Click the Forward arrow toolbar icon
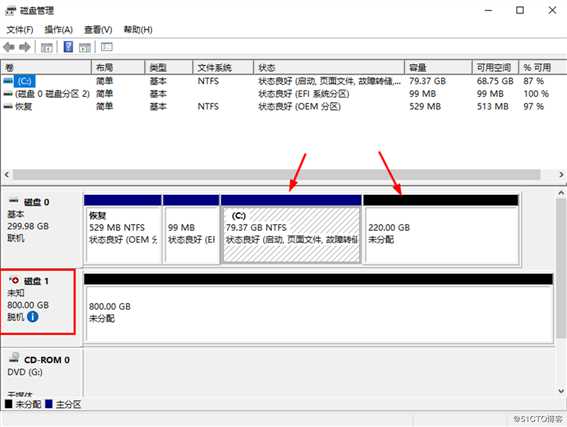The image size is (567, 427). pyautogui.click(x=25, y=47)
